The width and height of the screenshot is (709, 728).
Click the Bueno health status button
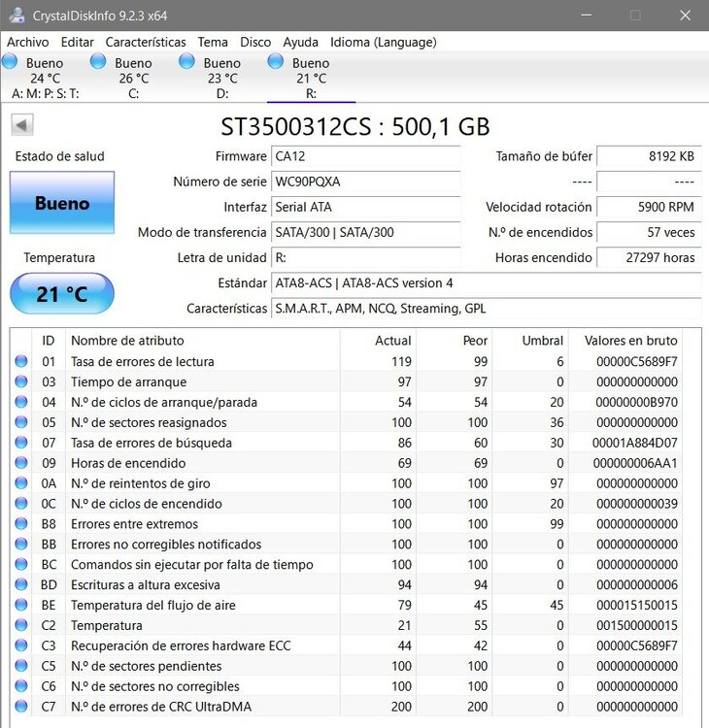(x=62, y=203)
